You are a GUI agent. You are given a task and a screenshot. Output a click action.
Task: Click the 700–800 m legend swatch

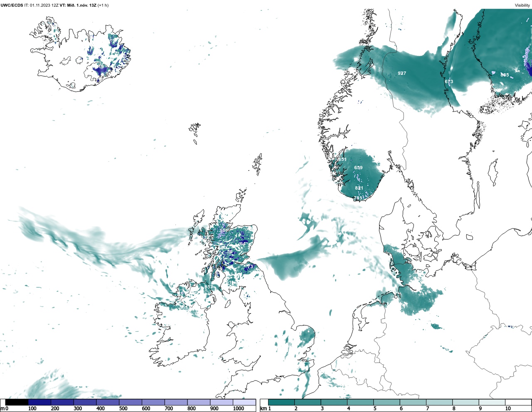[x=176, y=402]
